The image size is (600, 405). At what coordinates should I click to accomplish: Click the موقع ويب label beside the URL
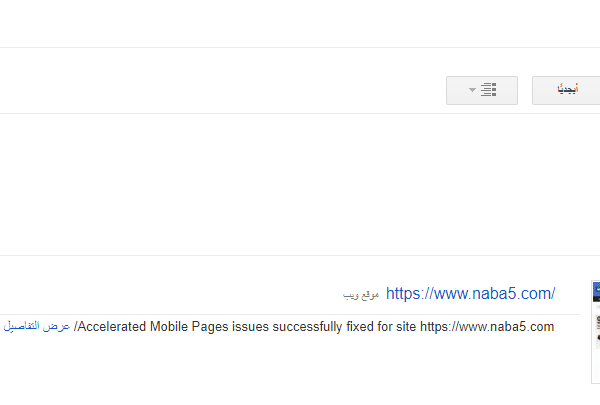(361, 295)
